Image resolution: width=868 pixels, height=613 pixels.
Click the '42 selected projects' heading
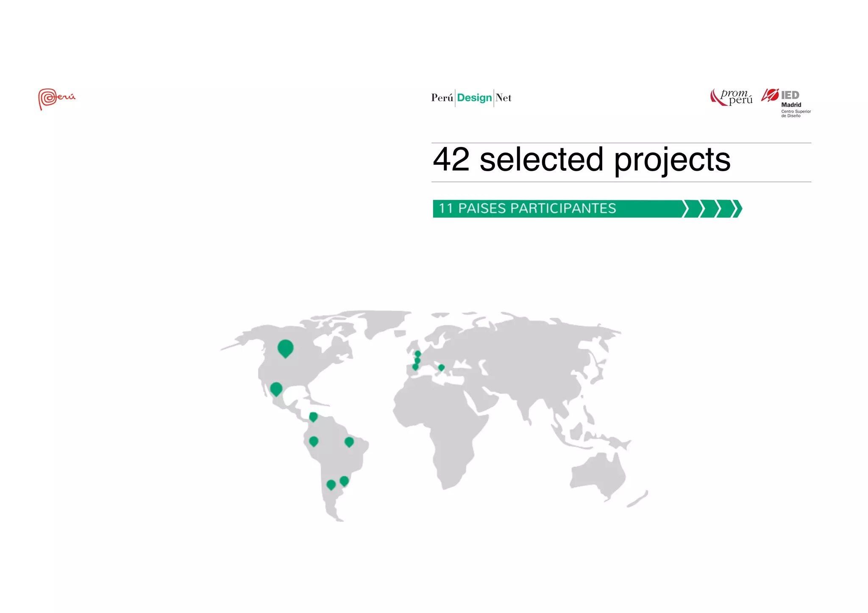pos(581,160)
